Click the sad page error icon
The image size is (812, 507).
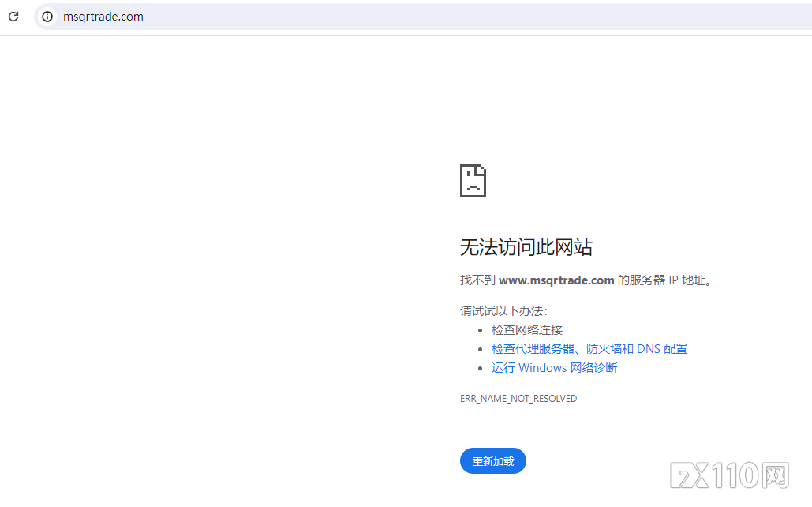point(473,181)
